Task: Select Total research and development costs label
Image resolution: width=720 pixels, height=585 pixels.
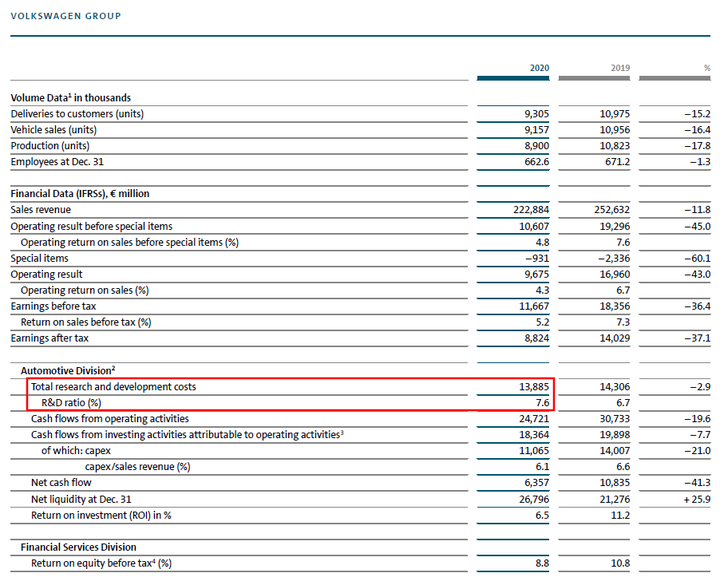Action: pyautogui.click(x=113, y=387)
